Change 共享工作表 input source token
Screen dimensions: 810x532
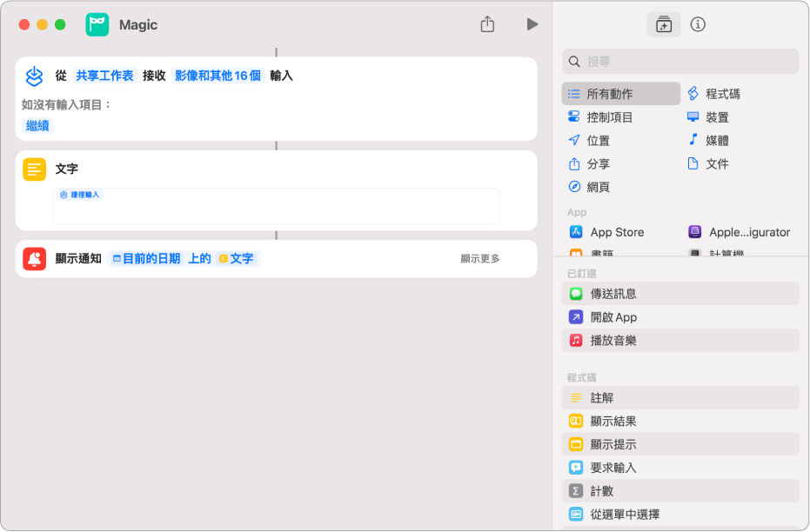tap(105, 76)
